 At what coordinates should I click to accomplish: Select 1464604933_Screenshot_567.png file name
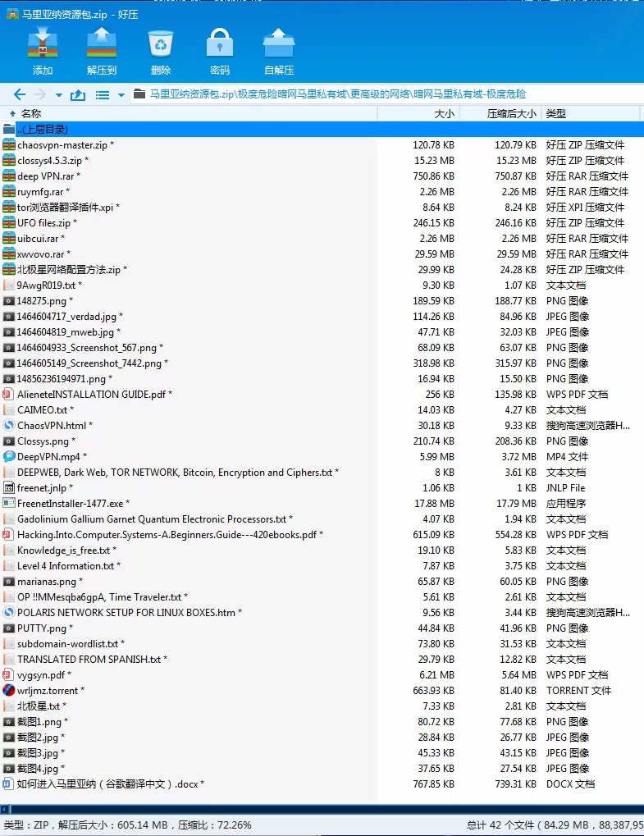point(87,348)
